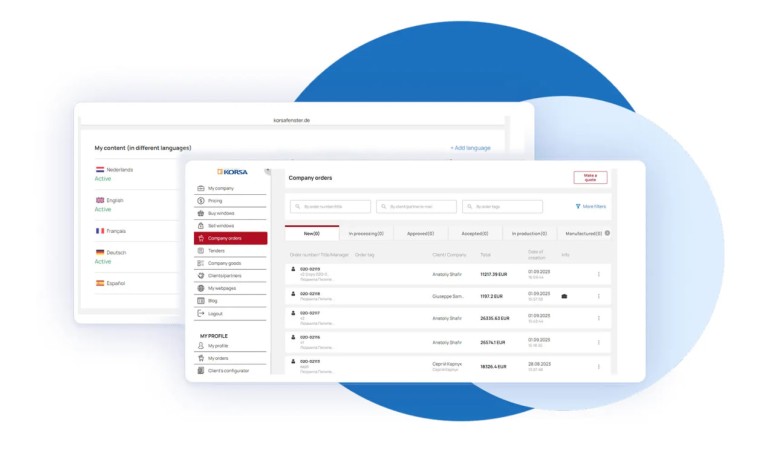The height and width of the screenshot is (455, 774).
Task: Click the Pricing icon in the sidebar
Action: click(201, 201)
